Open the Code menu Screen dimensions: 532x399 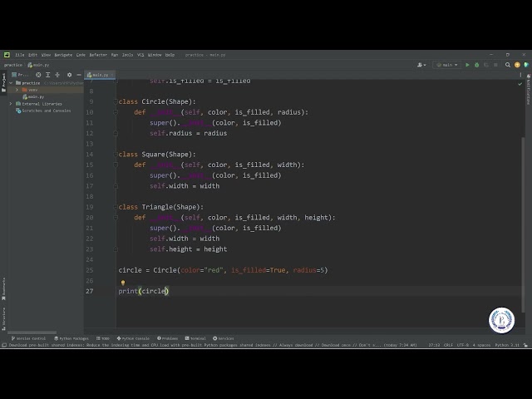[81, 55]
